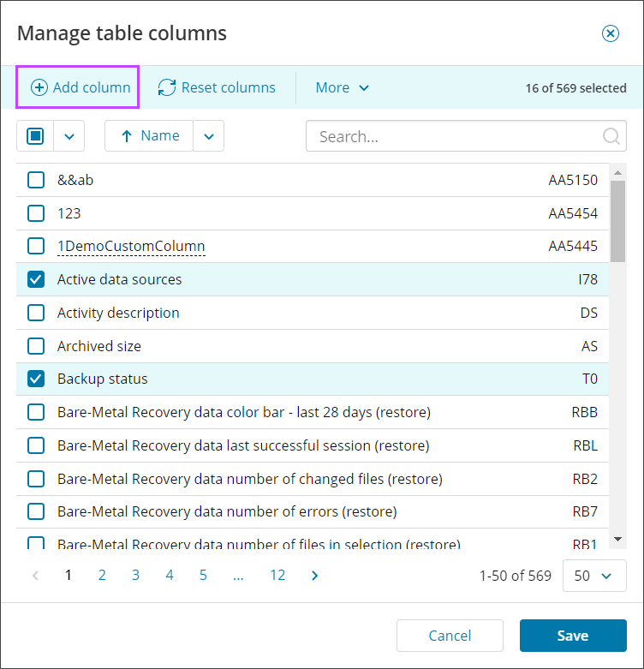This screenshot has height=669, width=644.
Task: Open the page size 50 dropdown
Action: point(593,576)
